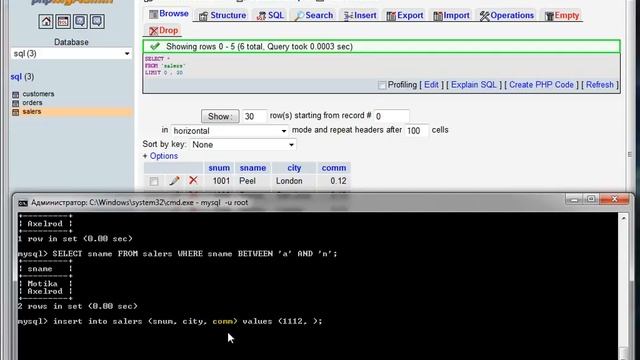Click the rows count field showing 30
The height and width of the screenshot is (360, 640).
click(254, 116)
